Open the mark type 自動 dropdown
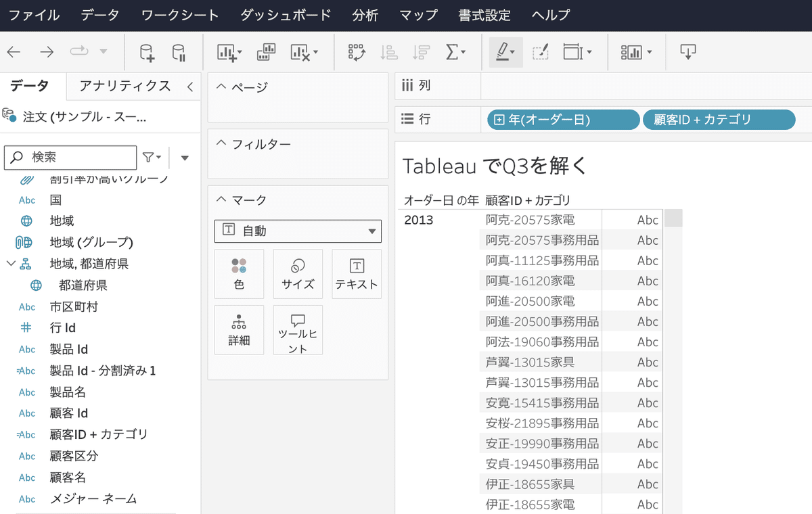 (298, 231)
